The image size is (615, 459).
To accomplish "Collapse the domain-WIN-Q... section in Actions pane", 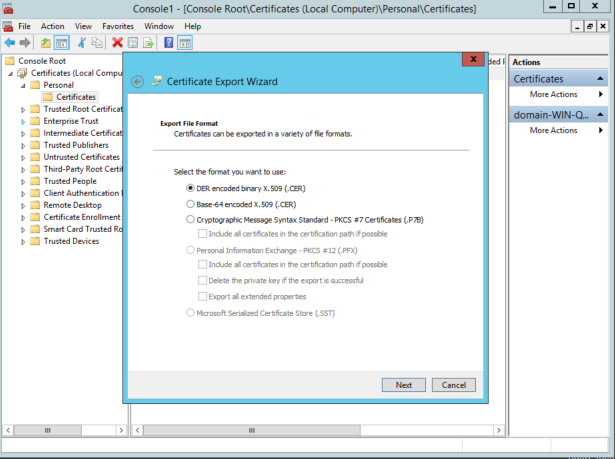I will pyautogui.click(x=600, y=115).
